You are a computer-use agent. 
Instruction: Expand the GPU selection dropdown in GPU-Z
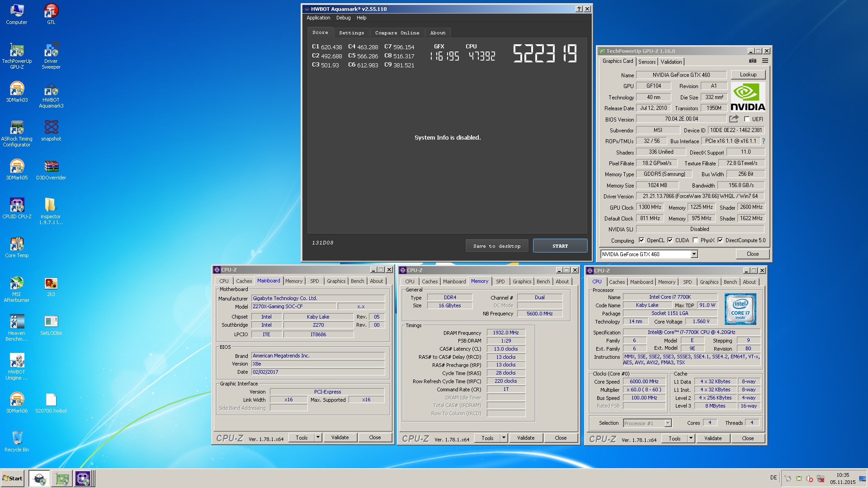(694, 254)
